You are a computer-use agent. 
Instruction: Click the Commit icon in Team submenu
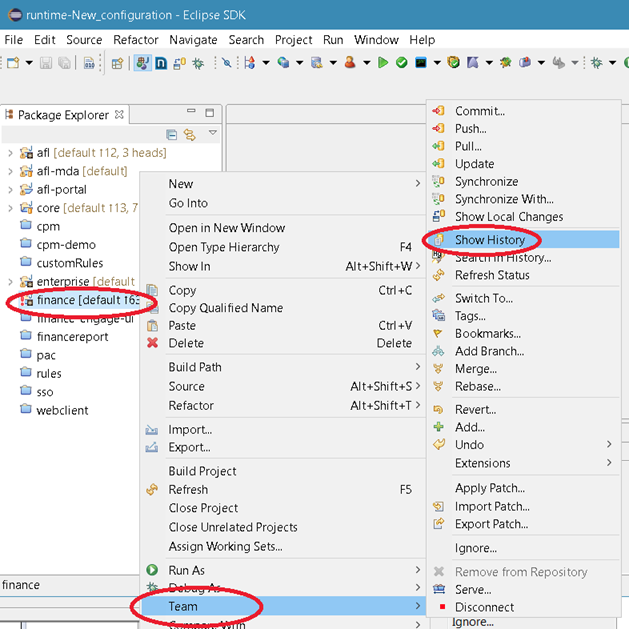438,111
